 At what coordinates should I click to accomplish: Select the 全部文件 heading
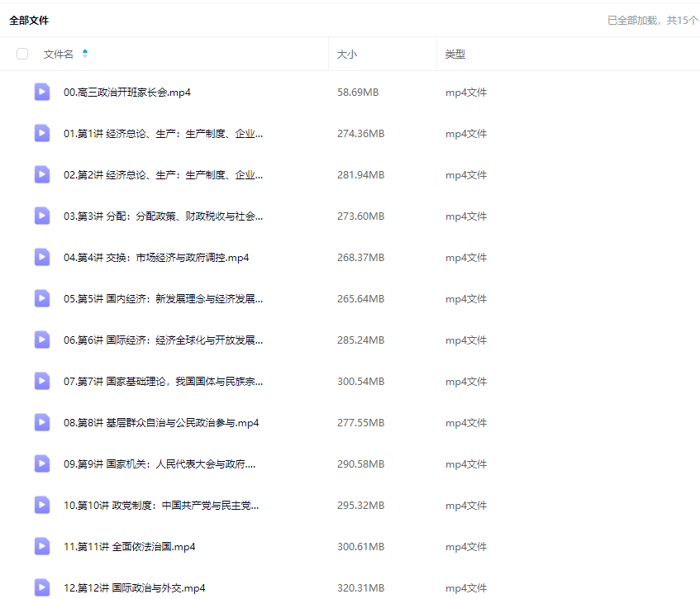[x=29, y=21]
